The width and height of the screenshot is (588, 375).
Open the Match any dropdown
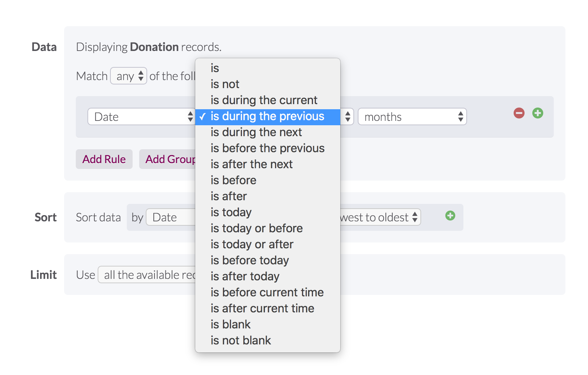pos(129,76)
